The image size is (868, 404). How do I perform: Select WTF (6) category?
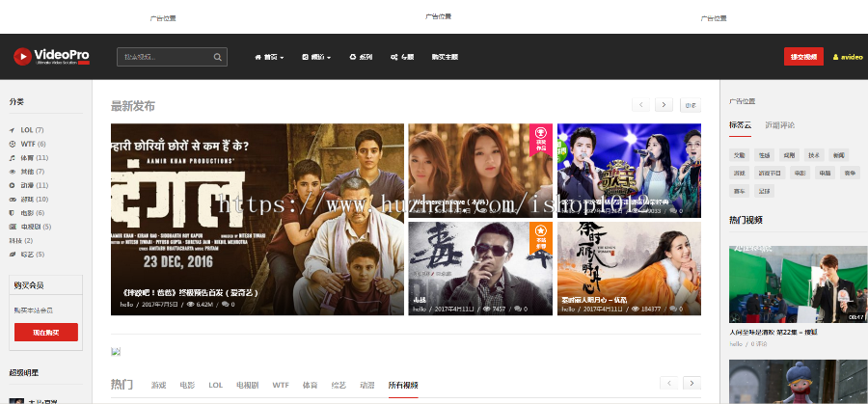pyautogui.click(x=27, y=144)
